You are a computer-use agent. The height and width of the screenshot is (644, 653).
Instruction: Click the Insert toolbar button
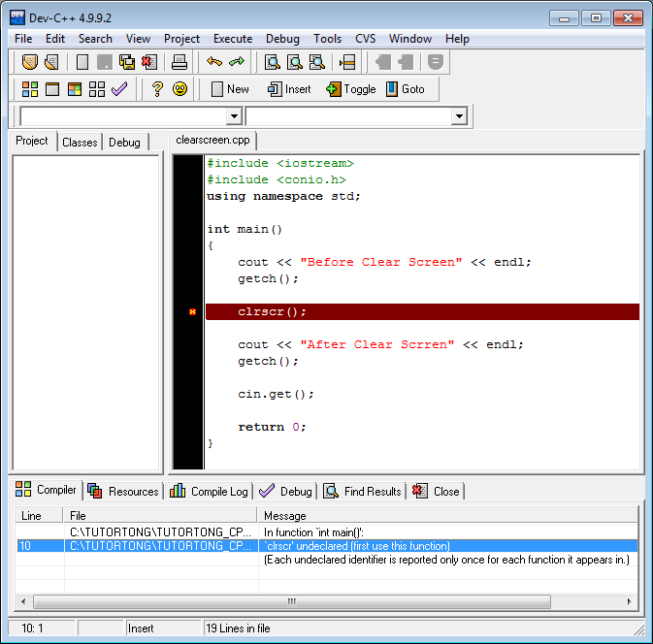(289, 89)
